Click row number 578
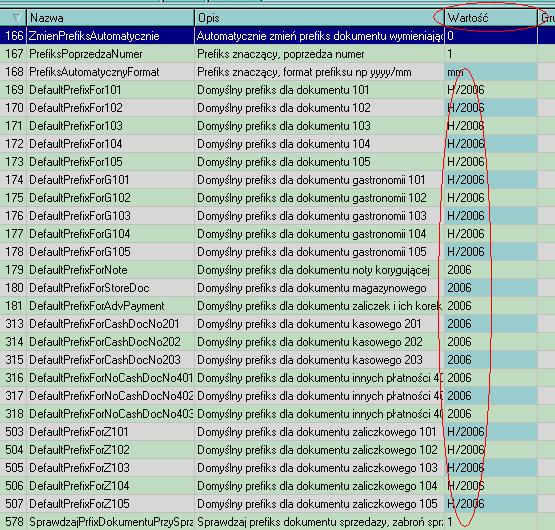This screenshot has width=555, height=530. (x=14, y=522)
